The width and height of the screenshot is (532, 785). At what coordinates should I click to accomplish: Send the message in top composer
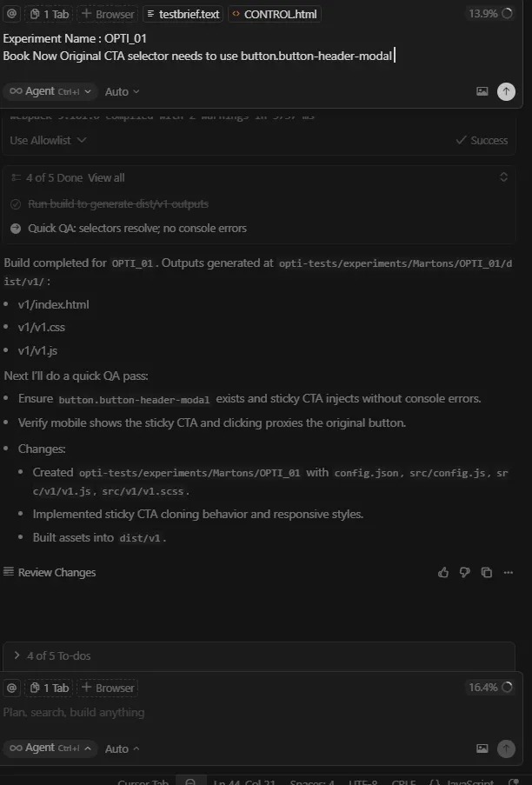pyautogui.click(x=506, y=91)
